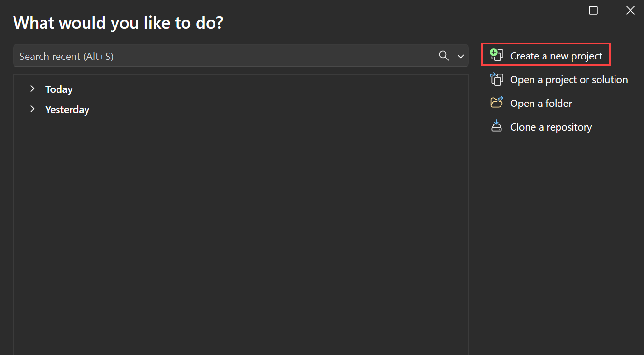The height and width of the screenshot is (355, 644).
Task: Click inside the Search recent field
Action: coord(193,56)
